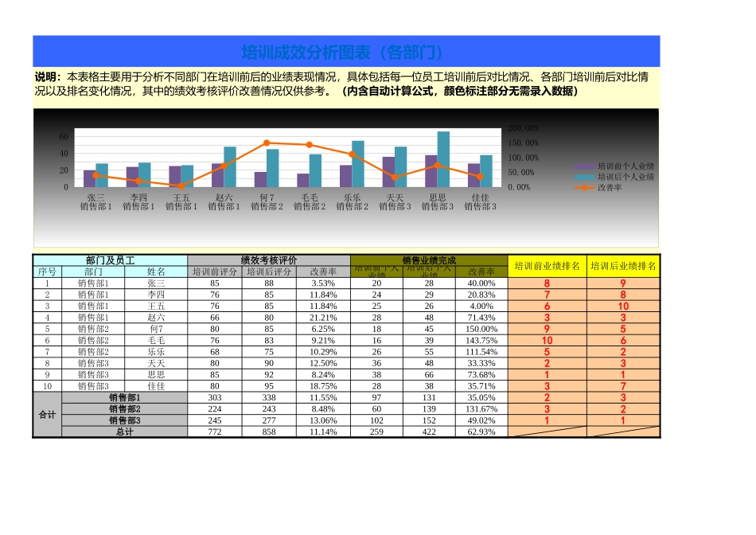
Task: Click the 培训后业绩排名 column header
Action: pos(623,266)
